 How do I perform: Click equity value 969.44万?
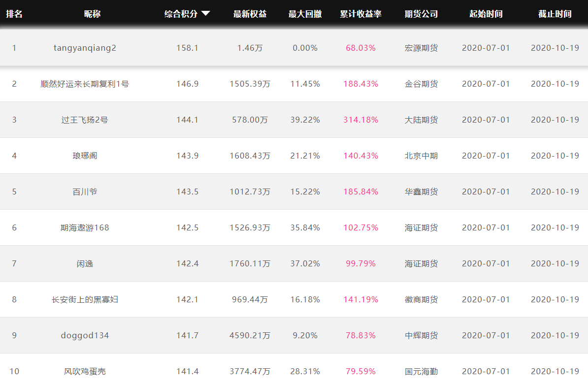(x=250, y=300)
